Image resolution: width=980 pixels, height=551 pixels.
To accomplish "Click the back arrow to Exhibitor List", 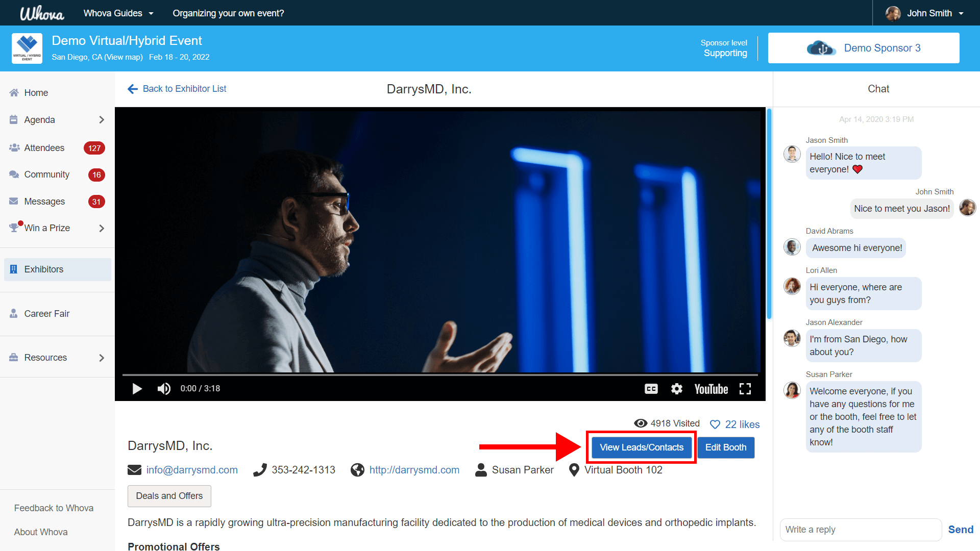I will point(133,89).
